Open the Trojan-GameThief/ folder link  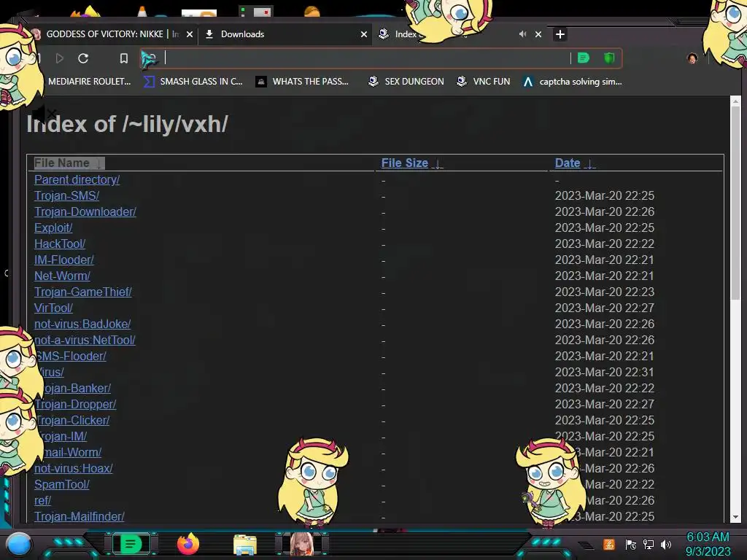click(83, 292)
